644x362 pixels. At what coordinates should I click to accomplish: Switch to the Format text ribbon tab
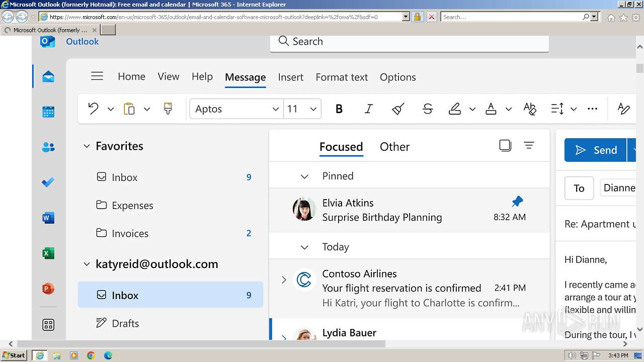[342, 77]
